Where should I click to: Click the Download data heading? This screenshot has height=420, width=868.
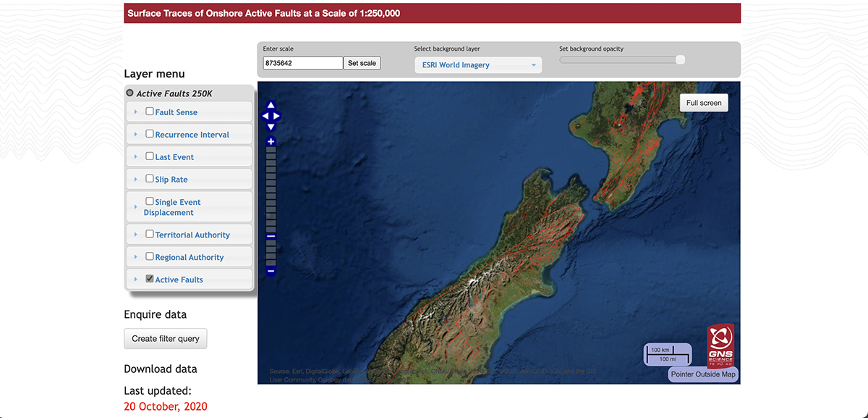[160, 369]
